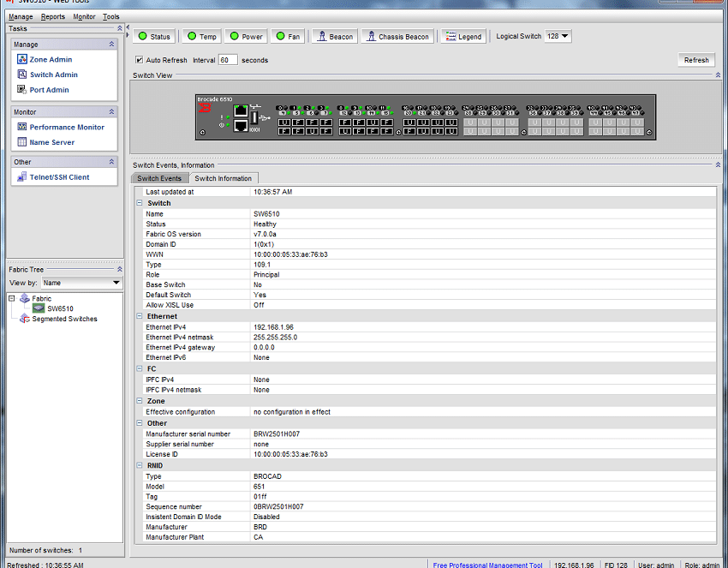The image size is (728, 568).
Task: Collapse the Zone group
Action: click(140, 400)
